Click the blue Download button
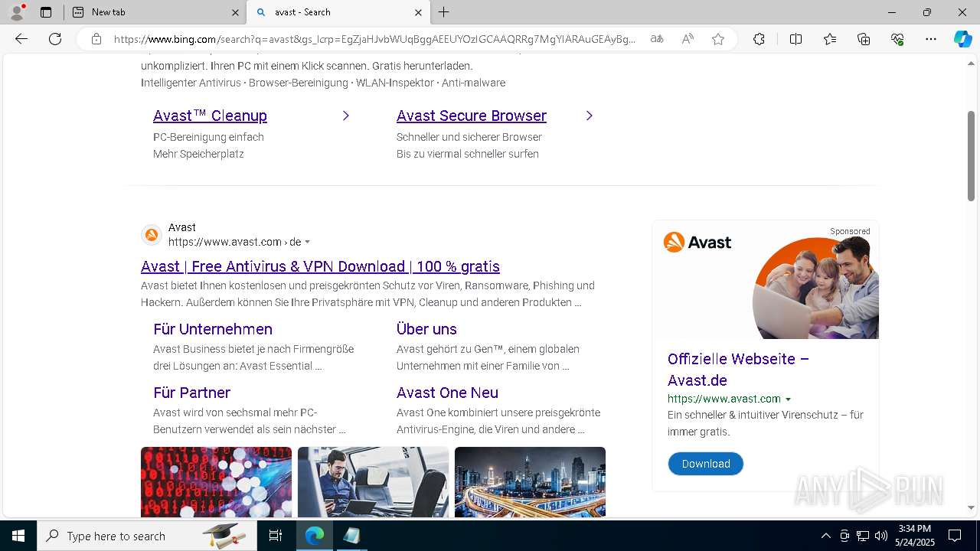 [x=706, y=464]
